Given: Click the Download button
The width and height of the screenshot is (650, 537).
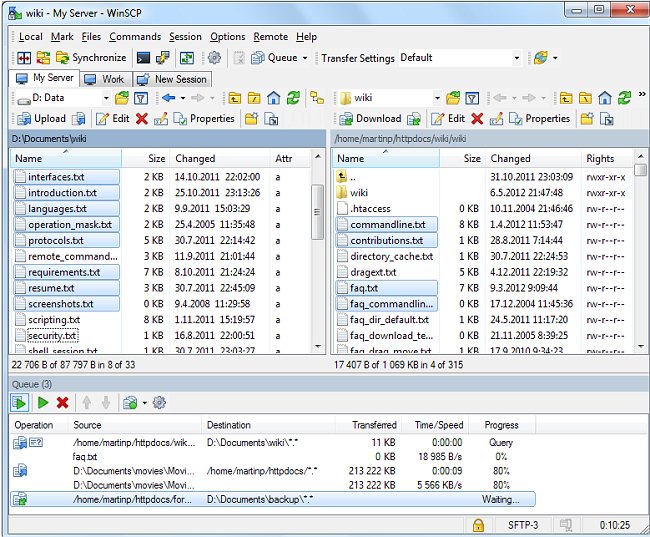Looking at the screenshot, I should (369, 118).
